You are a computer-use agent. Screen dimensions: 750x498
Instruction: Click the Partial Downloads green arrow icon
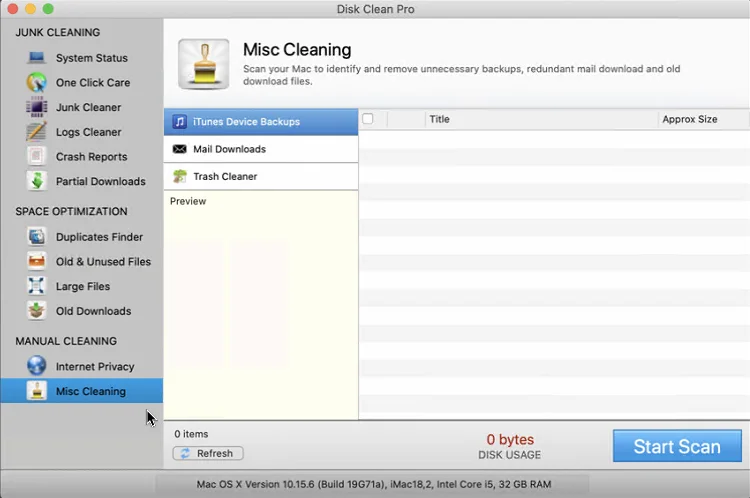[x=36, y=181]
